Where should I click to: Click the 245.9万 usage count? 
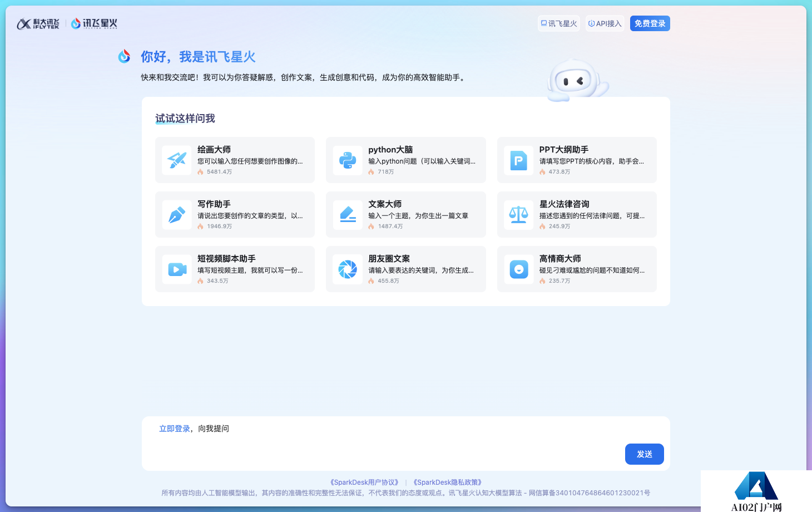click(560, 227)
